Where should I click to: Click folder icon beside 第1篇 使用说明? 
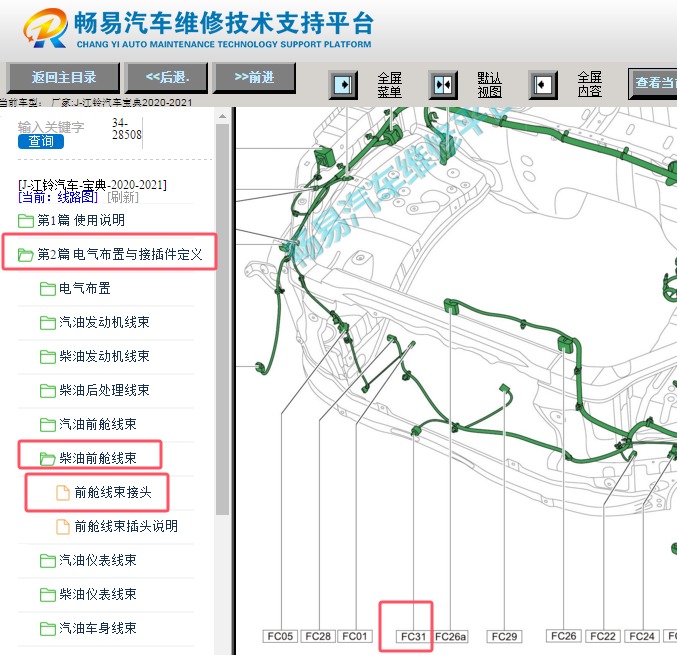[x=26, y=221]
